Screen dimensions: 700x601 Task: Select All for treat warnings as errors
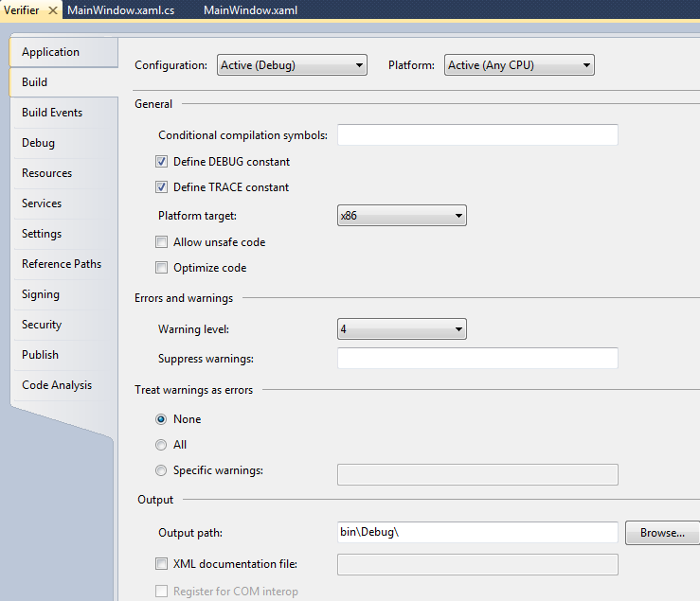(161, 445)
